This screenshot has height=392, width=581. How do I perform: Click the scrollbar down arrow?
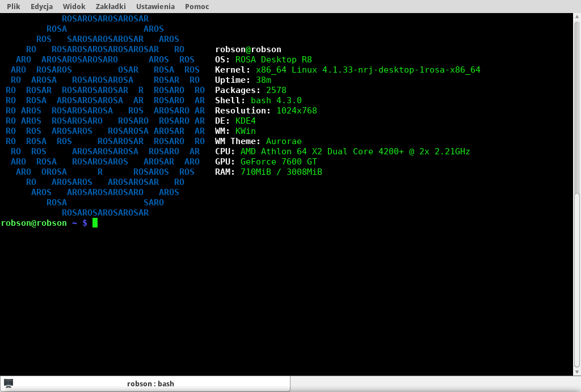[x=577, y=372]
